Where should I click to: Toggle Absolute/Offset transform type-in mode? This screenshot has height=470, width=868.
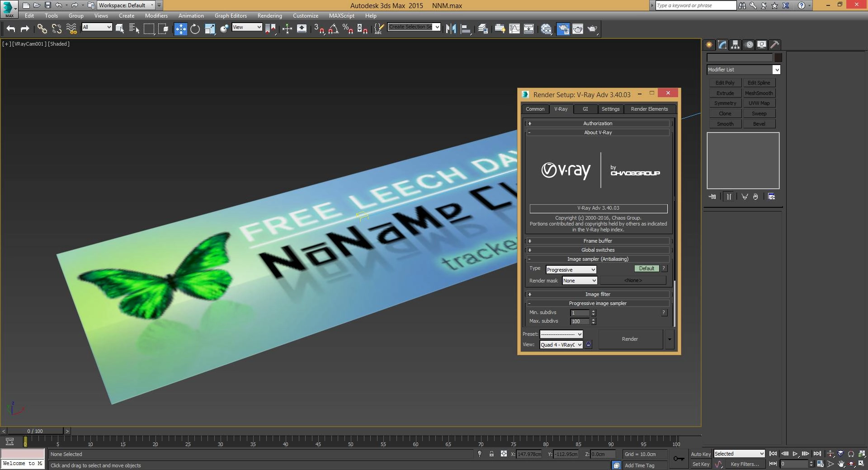(504, 454)
